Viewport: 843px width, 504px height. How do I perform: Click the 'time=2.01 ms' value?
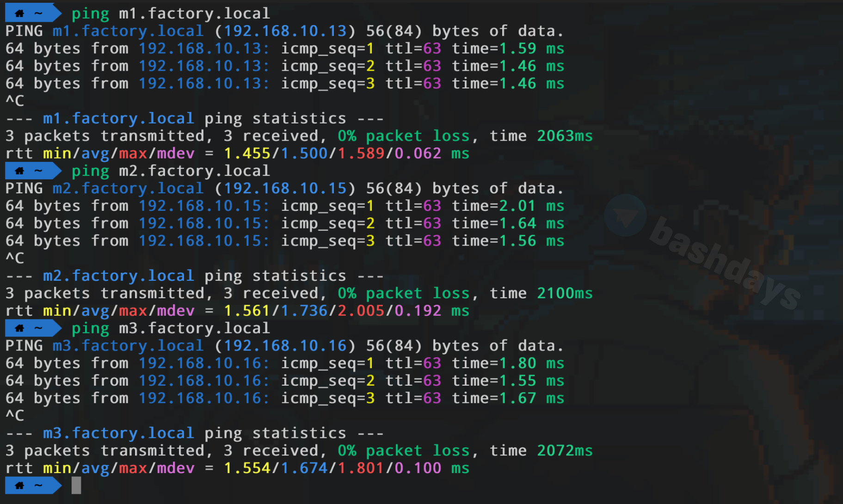(507, 206)
